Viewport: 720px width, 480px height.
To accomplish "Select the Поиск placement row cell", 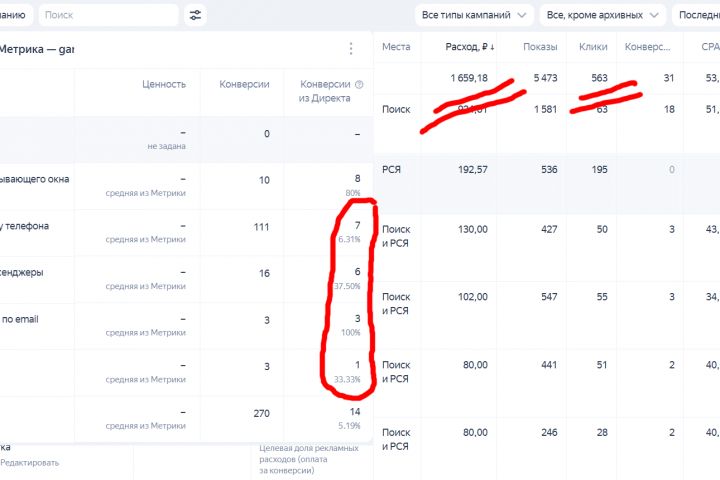I will 396,110.
